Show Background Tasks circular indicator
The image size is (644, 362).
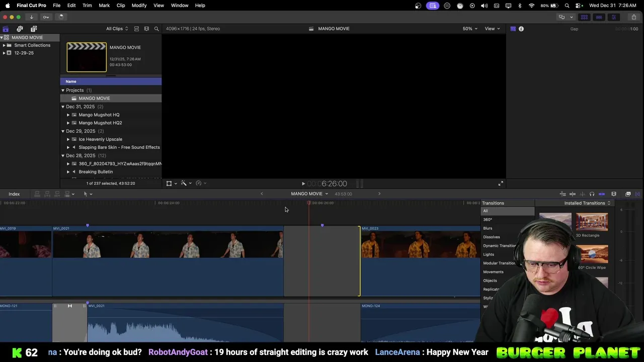(61, 17)
